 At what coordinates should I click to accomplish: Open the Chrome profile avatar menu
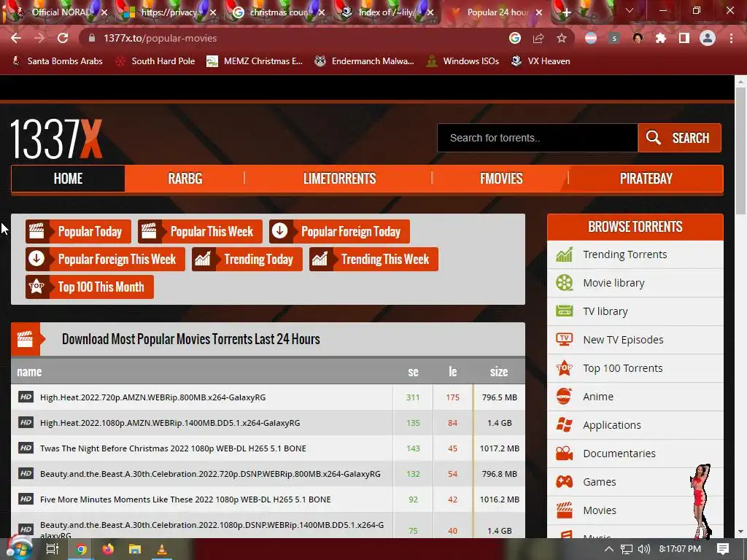(x=708, y=38)
